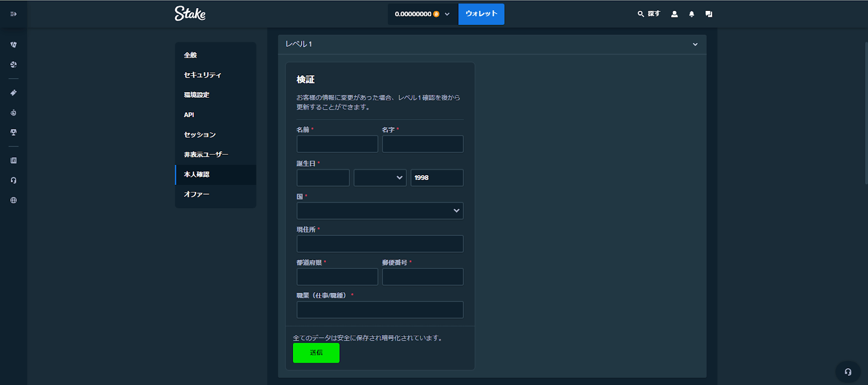Open the races stopwatch icon
868x385 pixels.
[14, 113]
